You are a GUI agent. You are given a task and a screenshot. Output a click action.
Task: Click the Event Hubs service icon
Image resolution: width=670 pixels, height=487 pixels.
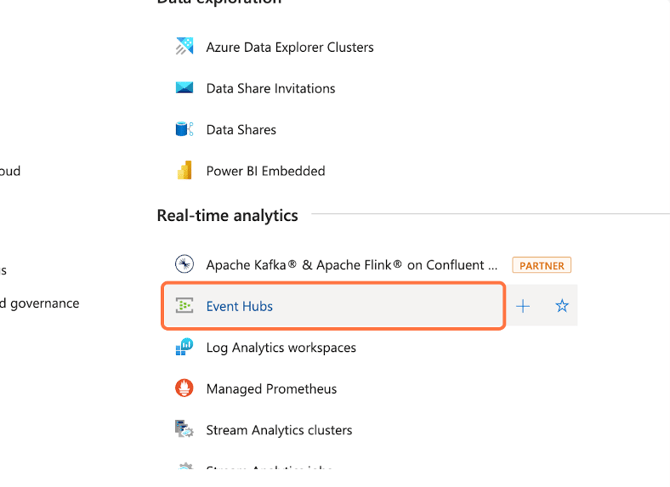pyautogui.click(x=184, y=306)
